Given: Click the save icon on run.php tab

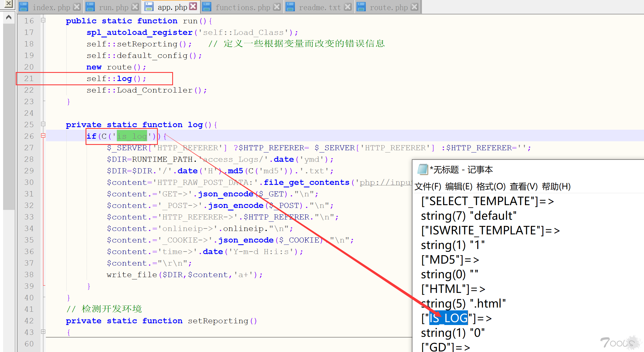Looking at the screenshot, I should (x=90, y=7).
